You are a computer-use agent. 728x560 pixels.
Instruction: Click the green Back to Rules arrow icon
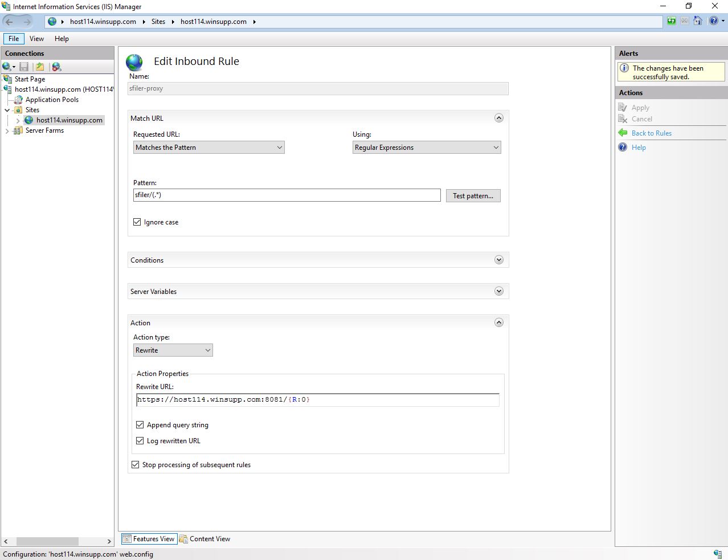click(623, 133)
